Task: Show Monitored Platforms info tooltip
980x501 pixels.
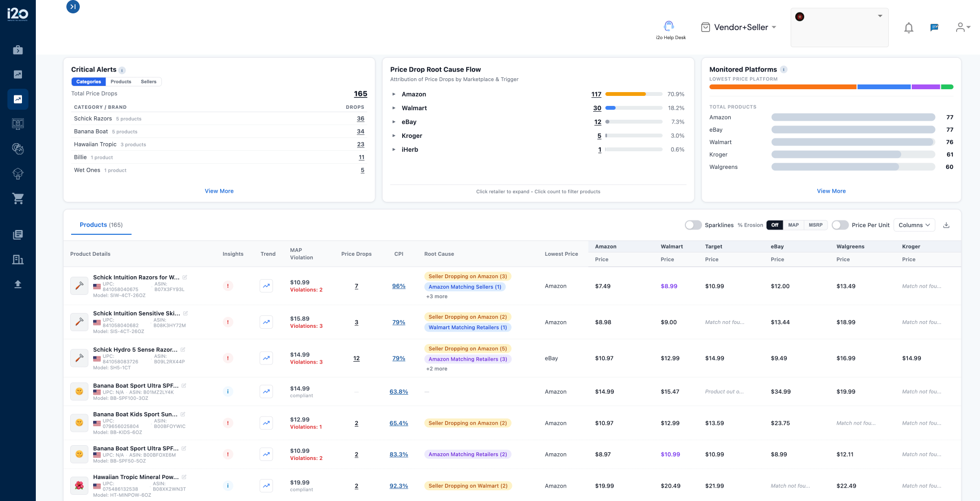Action: click(x=784, y=70)
